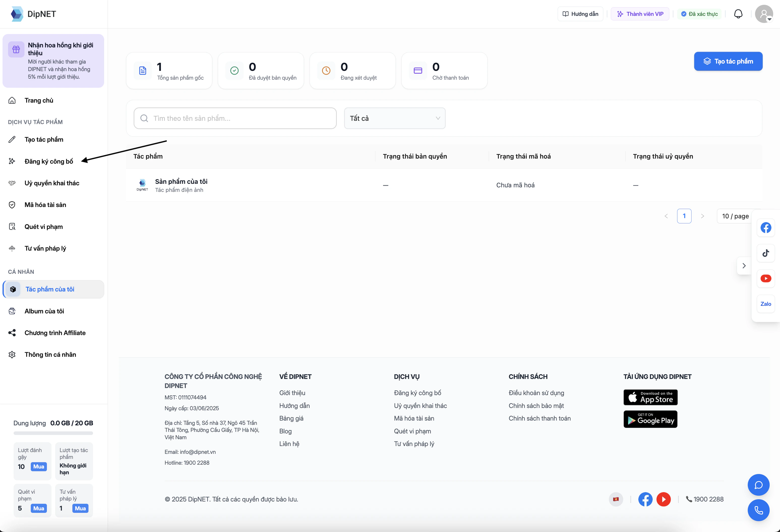This screenshot has width=780, height=532.
Task: Download from the App Store badge
Action: point(650,397)
